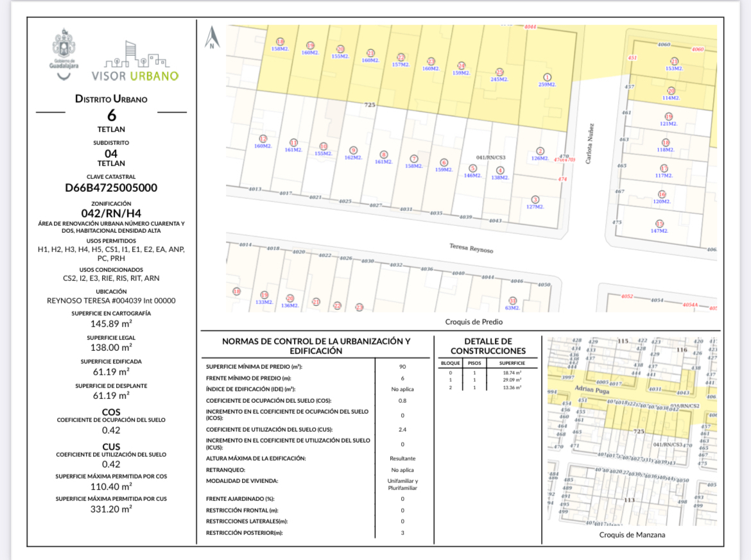Click the Normas de Control heading
This screenshot has width=751, height=560.
click(x=315, y=346)
